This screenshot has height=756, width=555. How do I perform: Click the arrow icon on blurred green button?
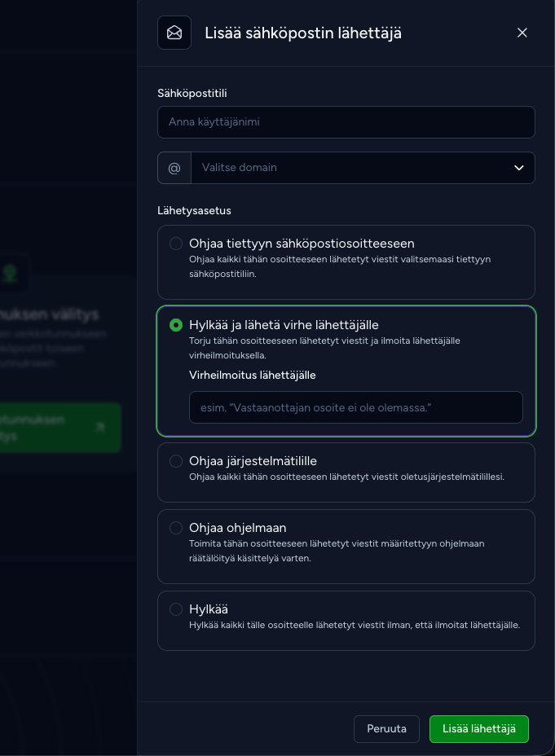coord(100,427)
